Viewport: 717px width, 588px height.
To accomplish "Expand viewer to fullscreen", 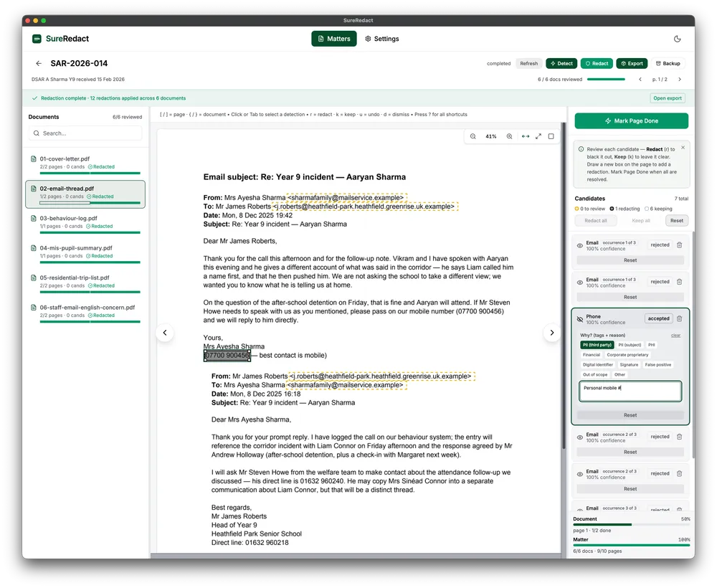I will pos(538,136).
